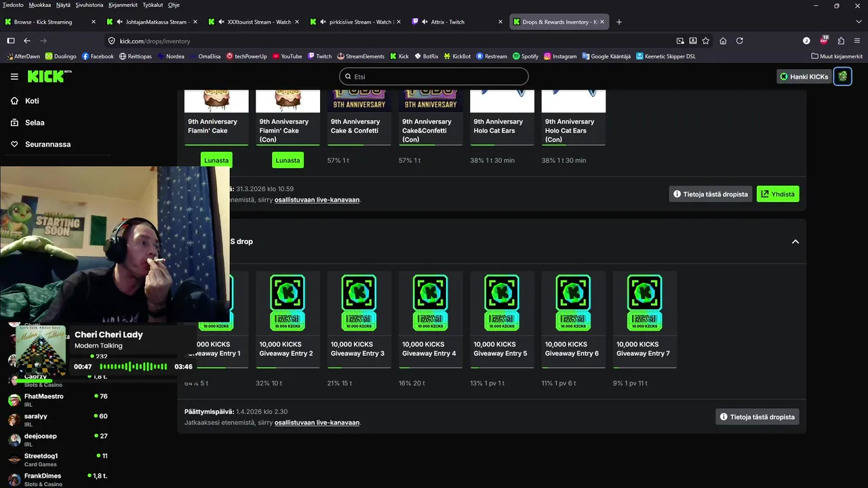
Task: Open the Streetdog1 channel
Action: pyautogui.click(x=58, y=460)
